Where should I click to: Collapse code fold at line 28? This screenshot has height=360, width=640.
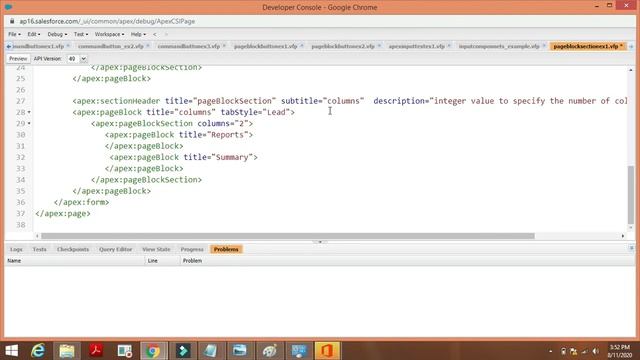point(29,112)
